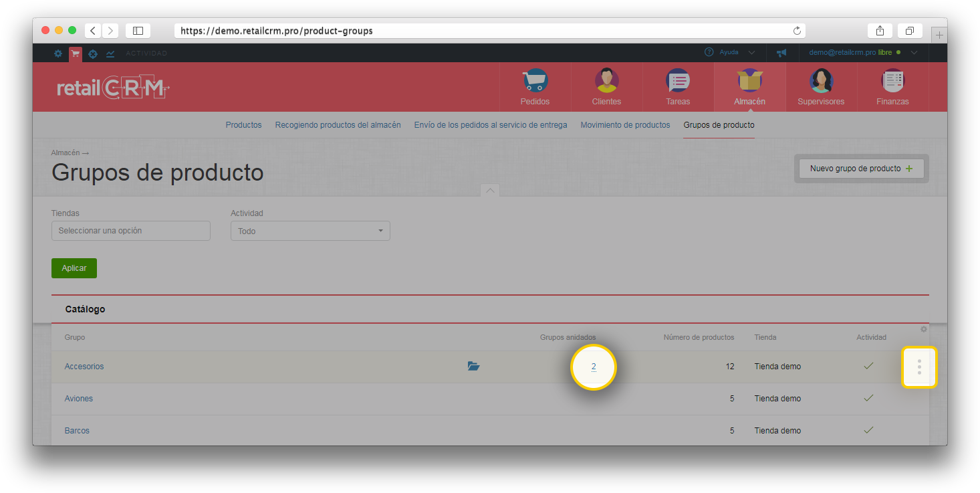The image size is (980, 493).
Task: Click the Número de productos column header
Action: point(699,337)
